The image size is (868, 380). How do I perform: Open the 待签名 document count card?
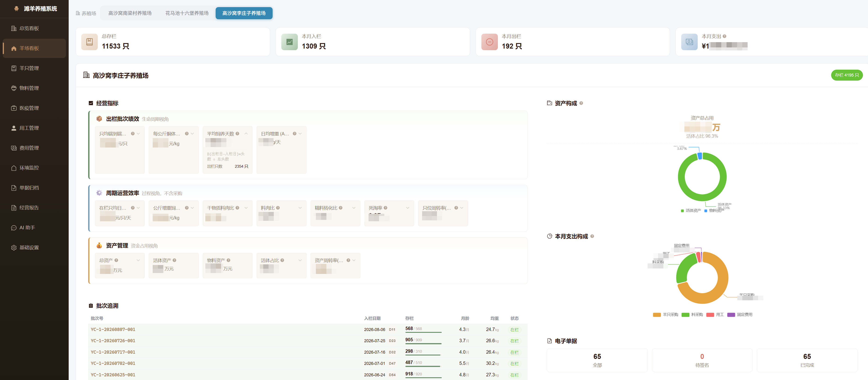pyautogui.click(x=702, y=361)
